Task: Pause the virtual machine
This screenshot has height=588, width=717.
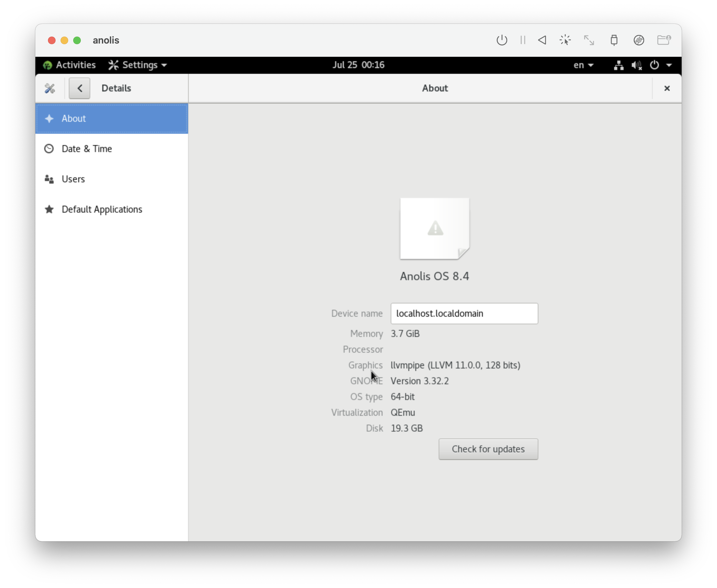Action: [523, 40]
